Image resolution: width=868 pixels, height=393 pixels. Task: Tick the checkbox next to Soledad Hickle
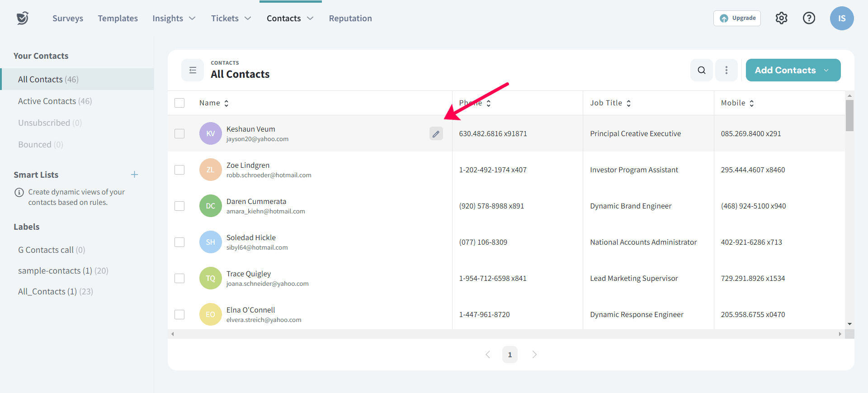pos(179,242)
